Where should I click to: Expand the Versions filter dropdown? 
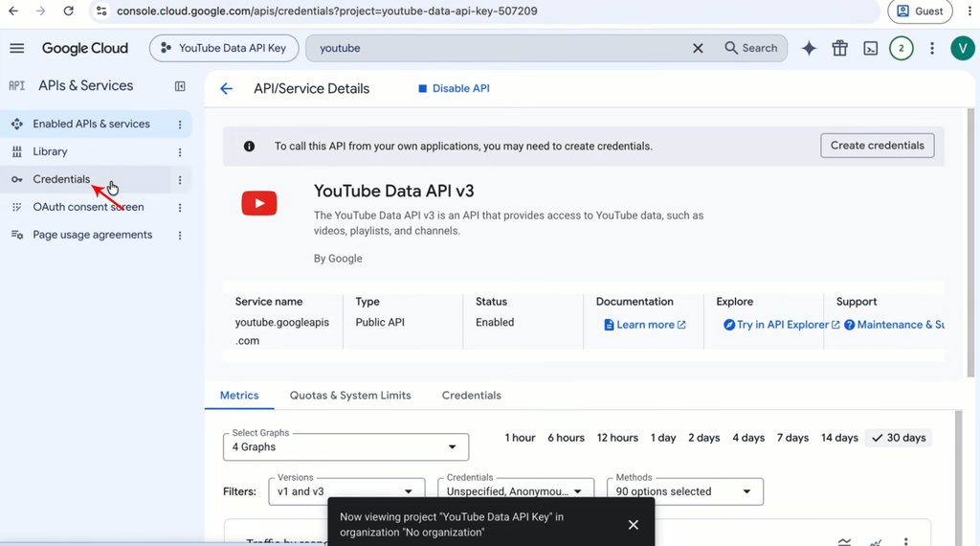(x=346, y=491)
